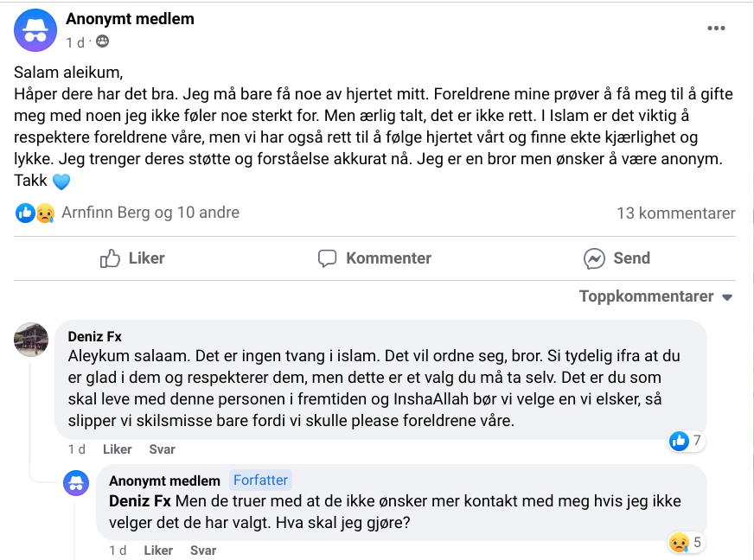754x560 pixels.
Task: Click the anonymous avatar on the reply
Action: [76, 483]
